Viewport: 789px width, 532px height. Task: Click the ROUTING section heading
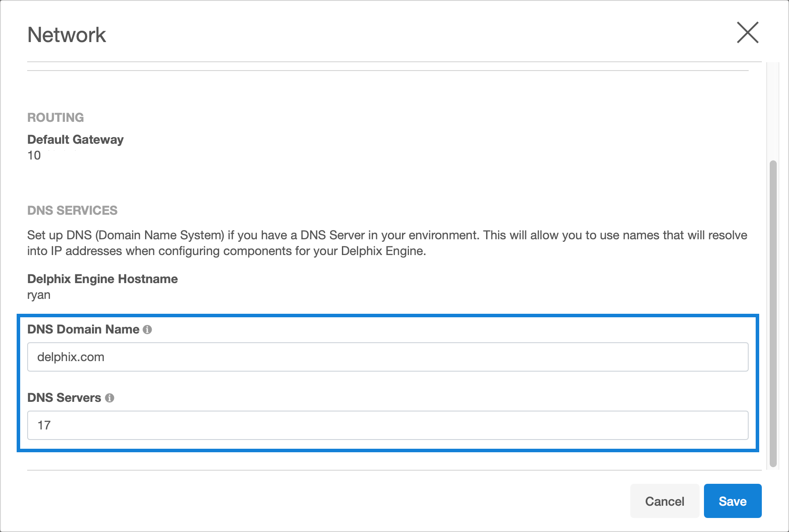pos(56,117)
